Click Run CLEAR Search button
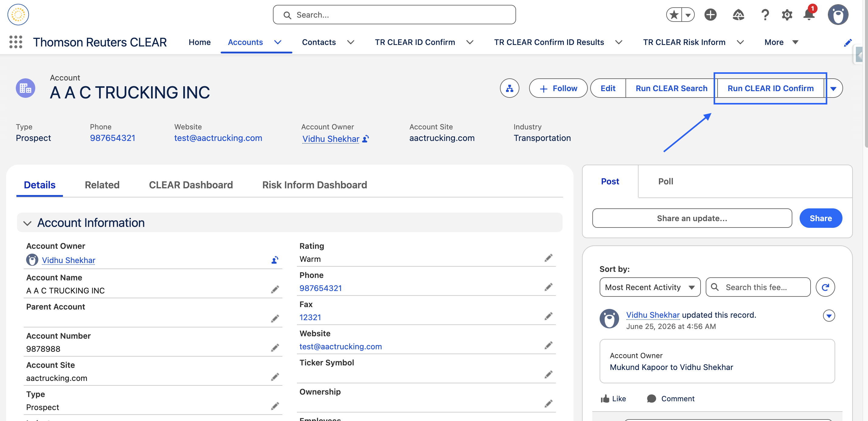 point(671,89)
